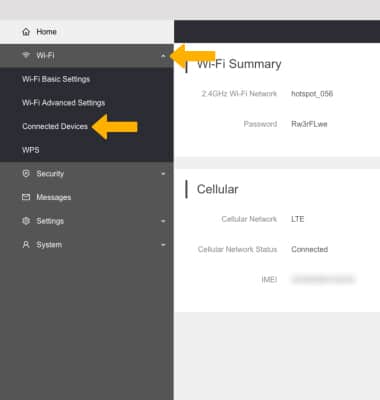Click the IMEI label

point(269,280)
